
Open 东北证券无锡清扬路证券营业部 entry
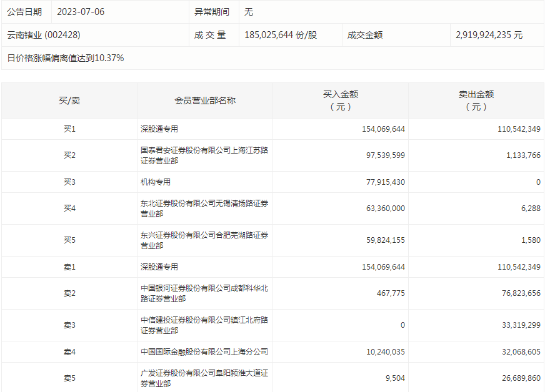pos(204,208)
